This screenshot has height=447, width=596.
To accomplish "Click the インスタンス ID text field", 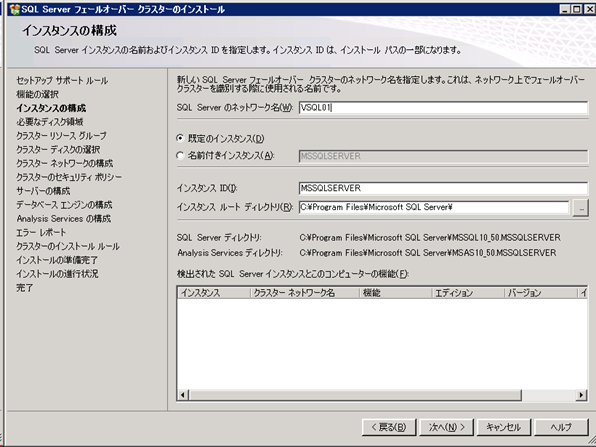I will point(443,189).
